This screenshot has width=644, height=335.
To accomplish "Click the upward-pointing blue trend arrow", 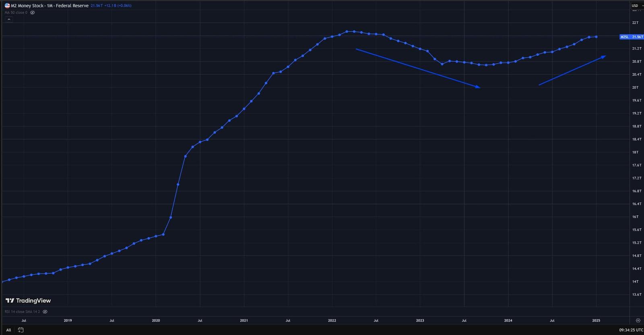I will (x=572, y=70).
